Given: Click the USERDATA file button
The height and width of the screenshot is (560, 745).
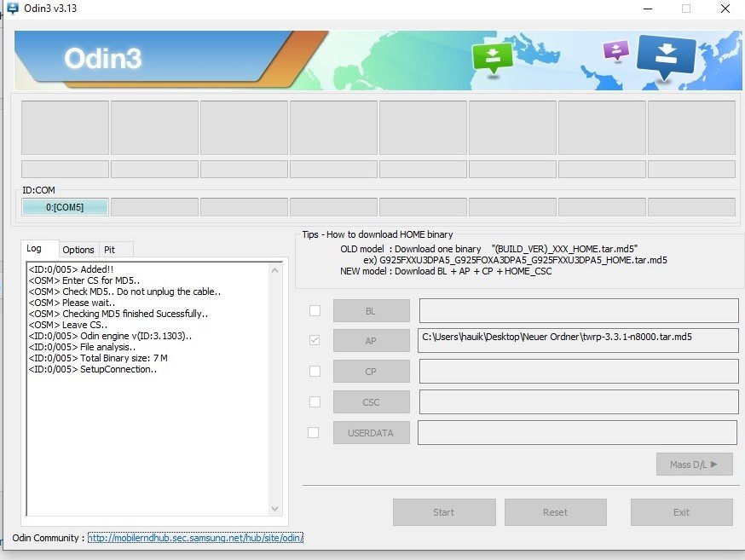Looking at the screenshot, I should [x=371, y=433].
